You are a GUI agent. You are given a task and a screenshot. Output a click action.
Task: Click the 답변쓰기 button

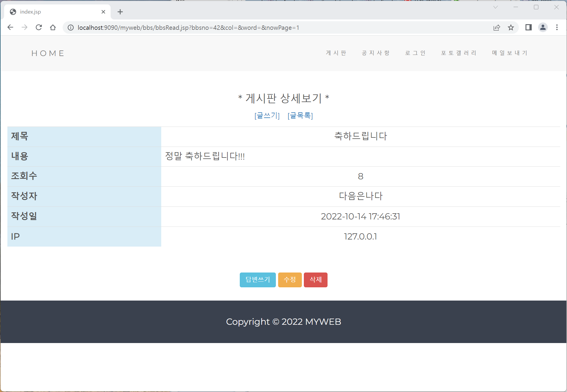257,280
